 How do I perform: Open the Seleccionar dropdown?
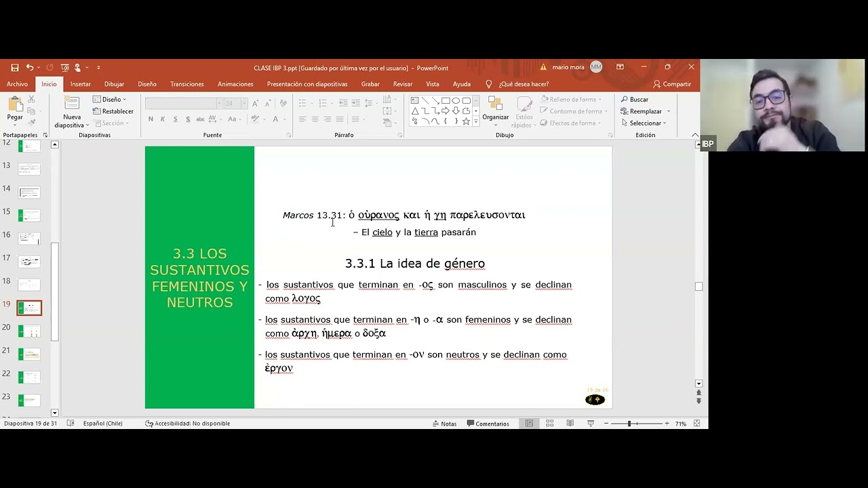pos(644,123)
